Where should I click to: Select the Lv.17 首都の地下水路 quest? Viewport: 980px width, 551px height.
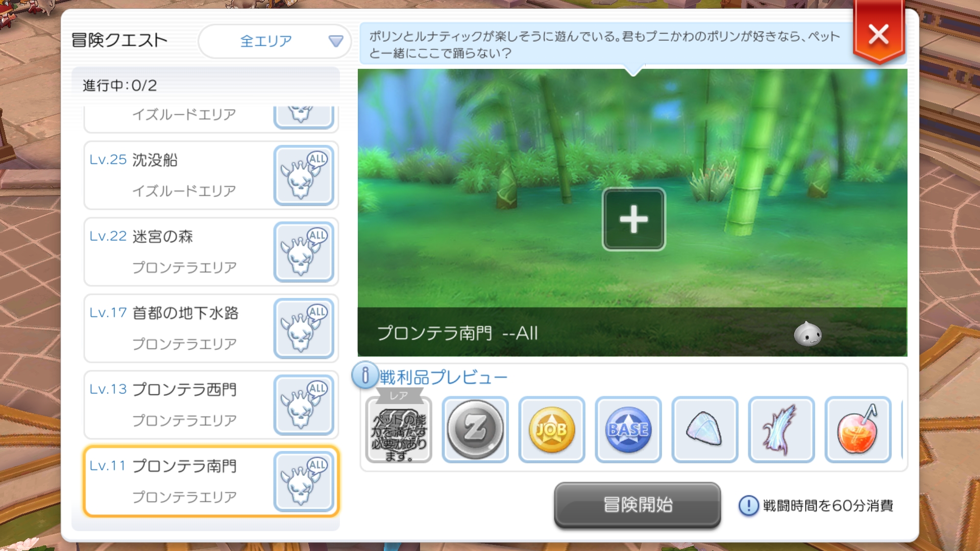coord(211,329)
